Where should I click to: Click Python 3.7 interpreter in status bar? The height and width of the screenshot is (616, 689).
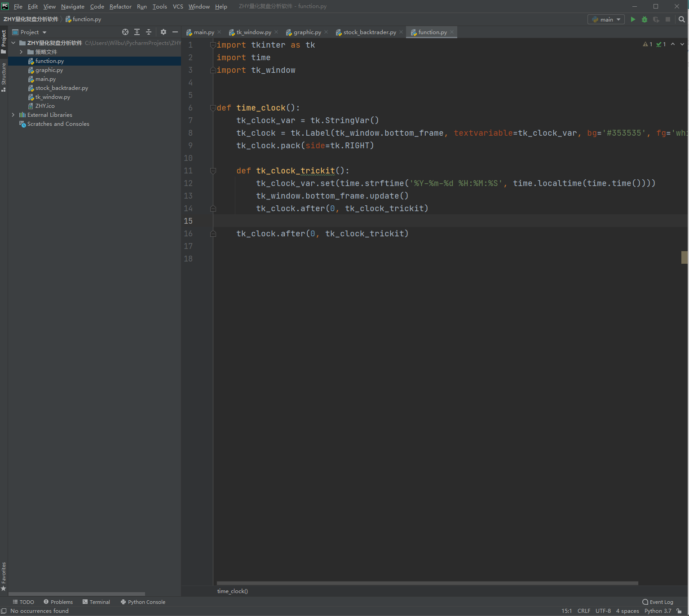[658, 611]
